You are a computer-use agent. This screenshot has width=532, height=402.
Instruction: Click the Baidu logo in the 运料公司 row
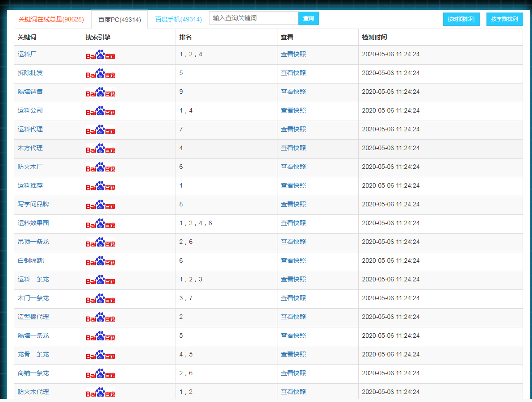coord(101,111)
